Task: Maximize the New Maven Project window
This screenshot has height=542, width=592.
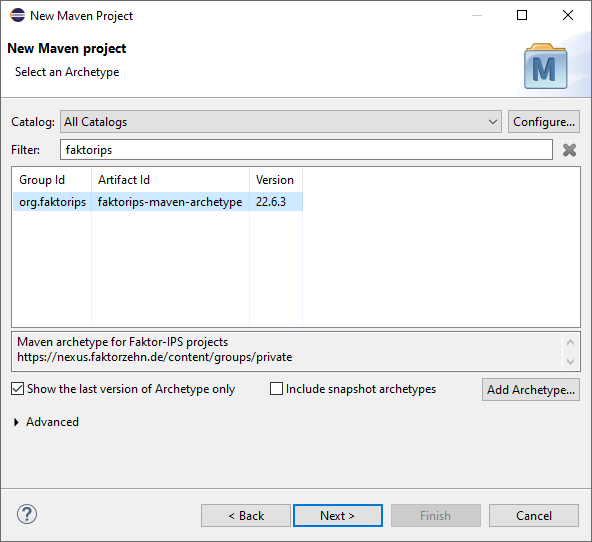Action: [522, 15]
